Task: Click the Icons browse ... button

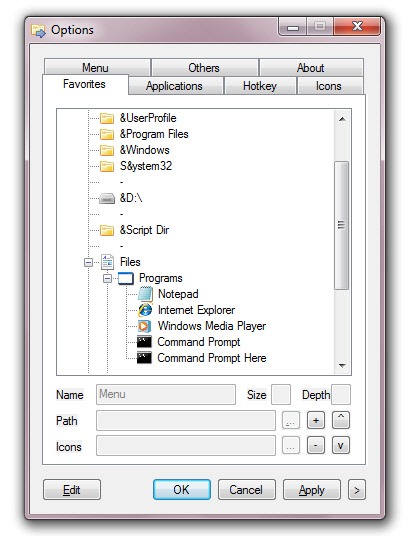Action: [x=291, y=445]
